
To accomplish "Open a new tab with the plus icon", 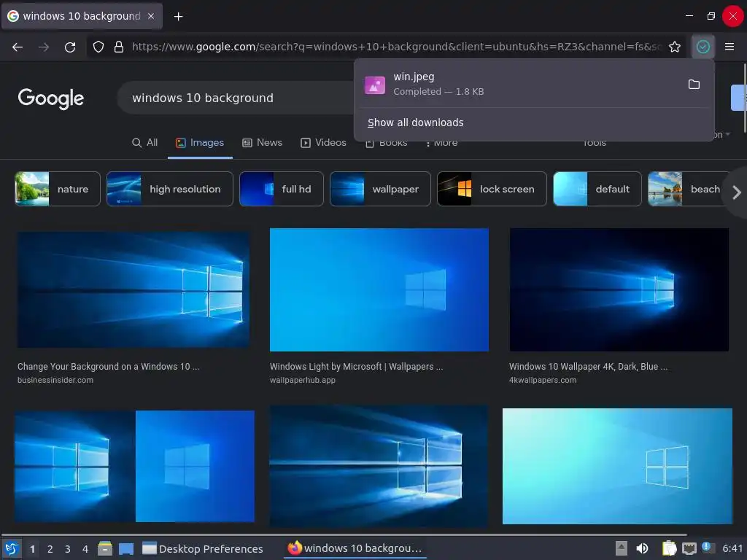I will click(x=178, y=17).
